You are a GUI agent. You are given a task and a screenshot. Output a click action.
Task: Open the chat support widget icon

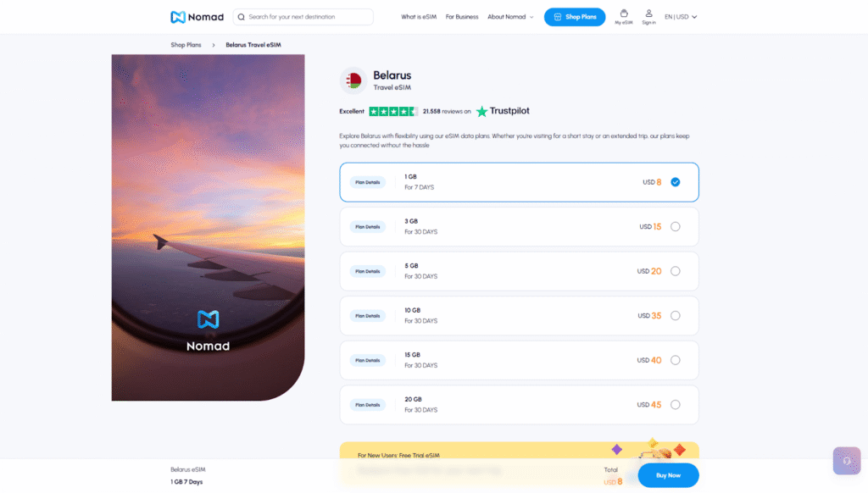846,460
